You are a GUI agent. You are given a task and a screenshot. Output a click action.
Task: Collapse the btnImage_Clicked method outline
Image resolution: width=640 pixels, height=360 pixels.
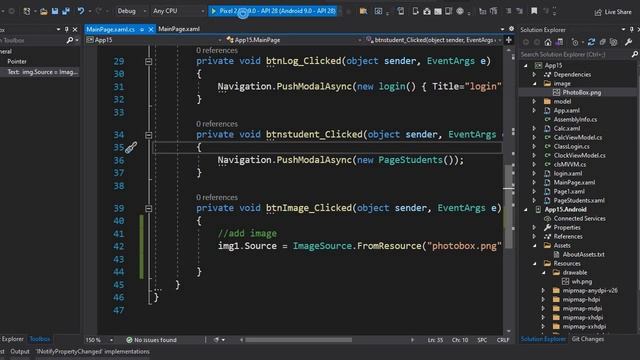pos(149,209)
